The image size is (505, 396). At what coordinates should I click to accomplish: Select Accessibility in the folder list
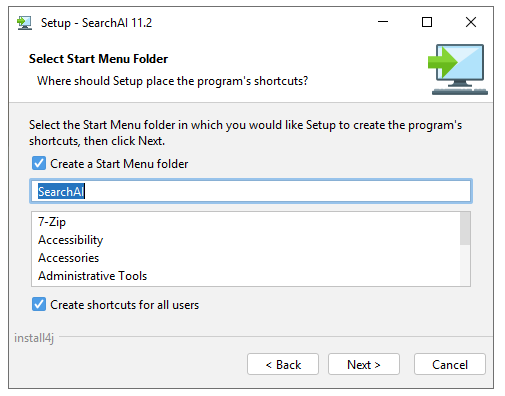click(246, 240)
